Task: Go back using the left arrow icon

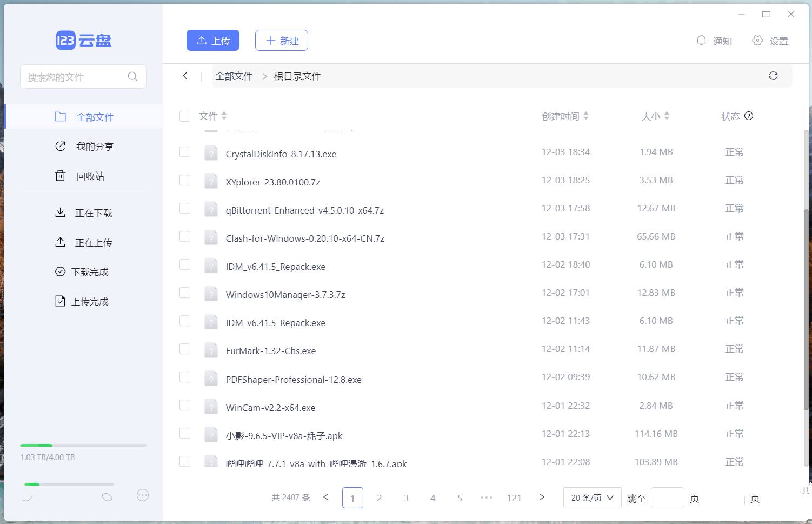Action: (x=185, y=76)
